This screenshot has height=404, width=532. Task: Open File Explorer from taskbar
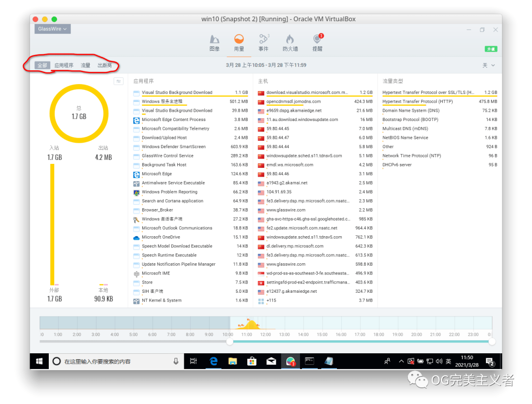(233, 361)
